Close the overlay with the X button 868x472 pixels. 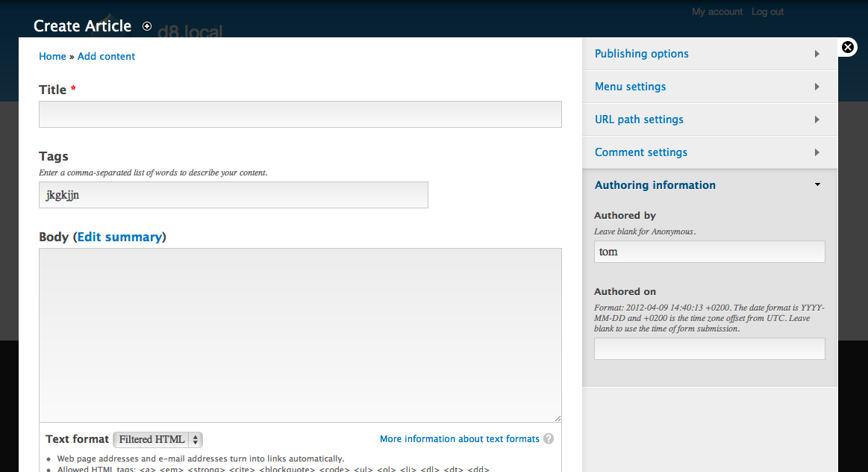pyautogui.click(x=848, y=47)
